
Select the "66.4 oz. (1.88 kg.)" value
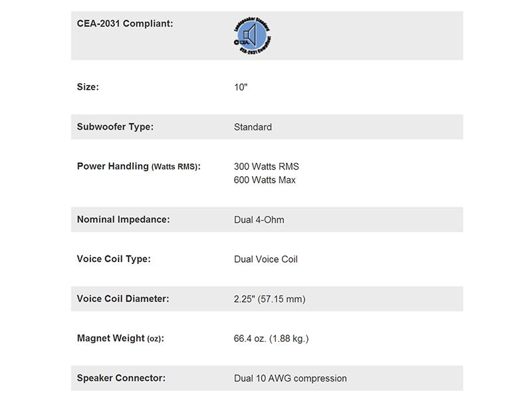coord(271,338)
